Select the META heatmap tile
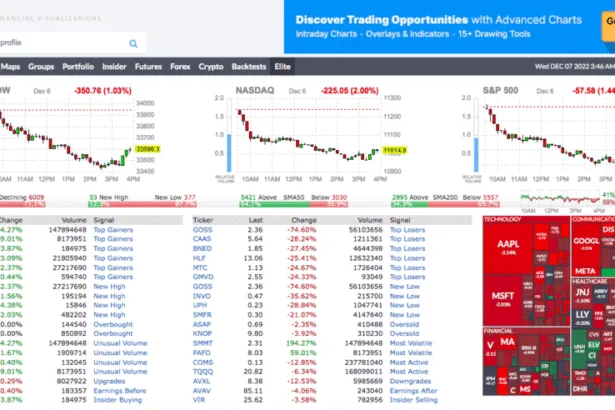This screenshot has height=410, width=615. click(584, 270)
